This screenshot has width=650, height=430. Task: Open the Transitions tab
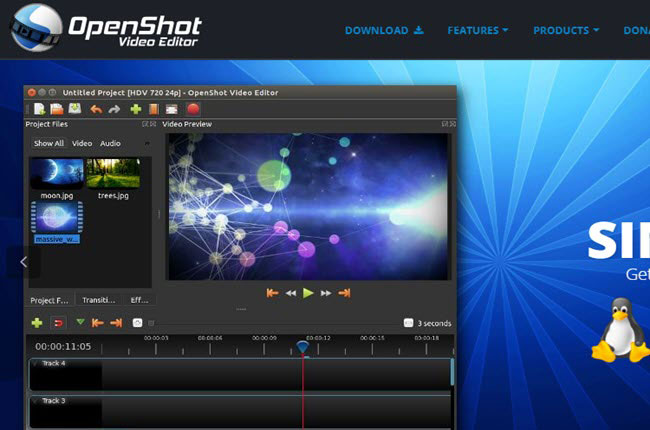point(99,300)
